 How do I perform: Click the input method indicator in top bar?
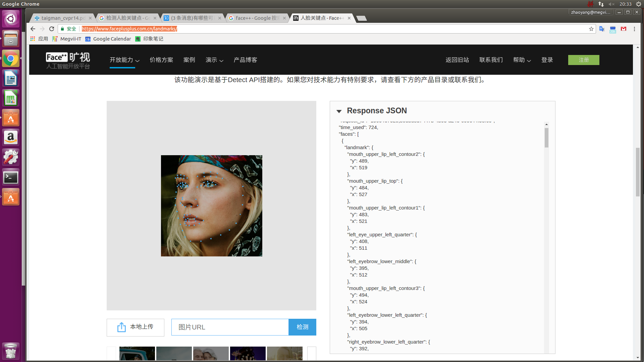point(590,4)
